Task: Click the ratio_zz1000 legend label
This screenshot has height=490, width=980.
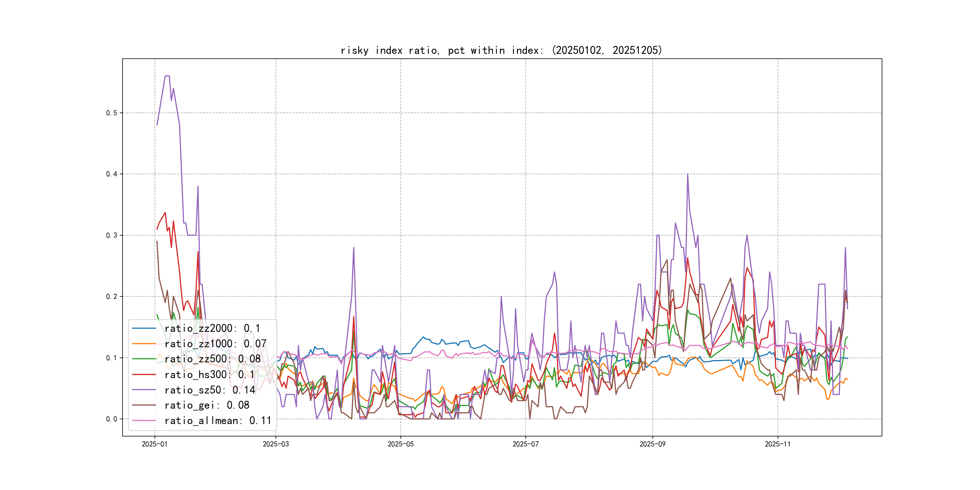Action: [x=215, y=344]
